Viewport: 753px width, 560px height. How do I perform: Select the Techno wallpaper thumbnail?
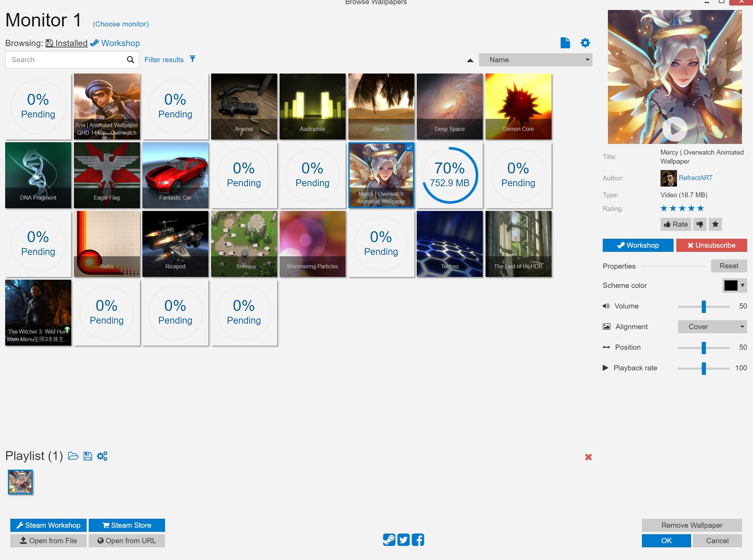pos(450,244)
